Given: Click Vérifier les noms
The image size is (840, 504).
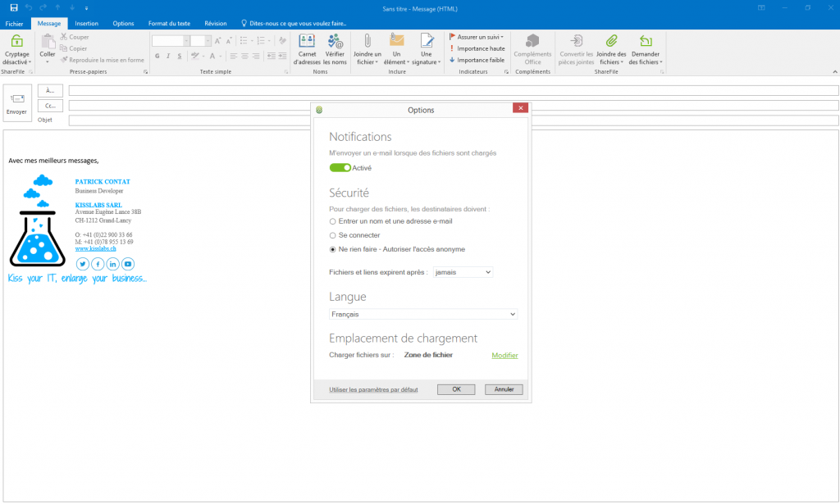Looking at the screenshot, I should click(x=335, y=49).
